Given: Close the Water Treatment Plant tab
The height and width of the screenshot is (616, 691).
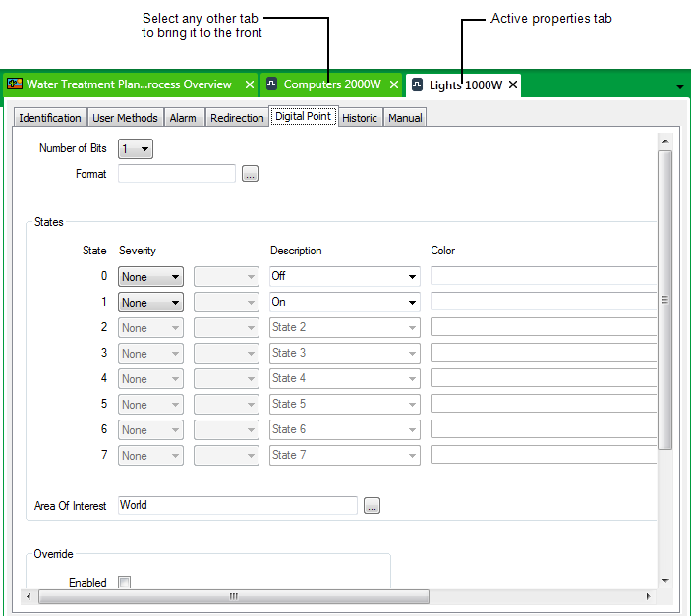Looking at the screenshot, I should tap(249, 84).
